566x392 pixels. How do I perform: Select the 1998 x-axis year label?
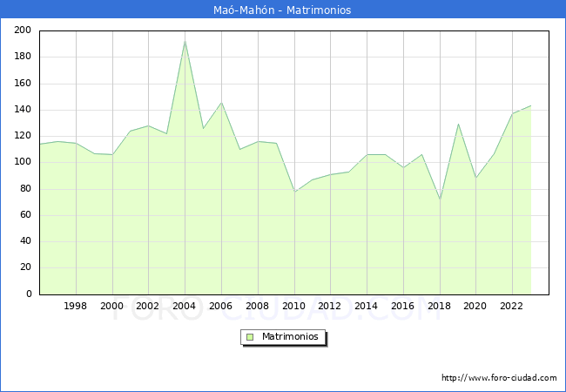tap(75, 306)
